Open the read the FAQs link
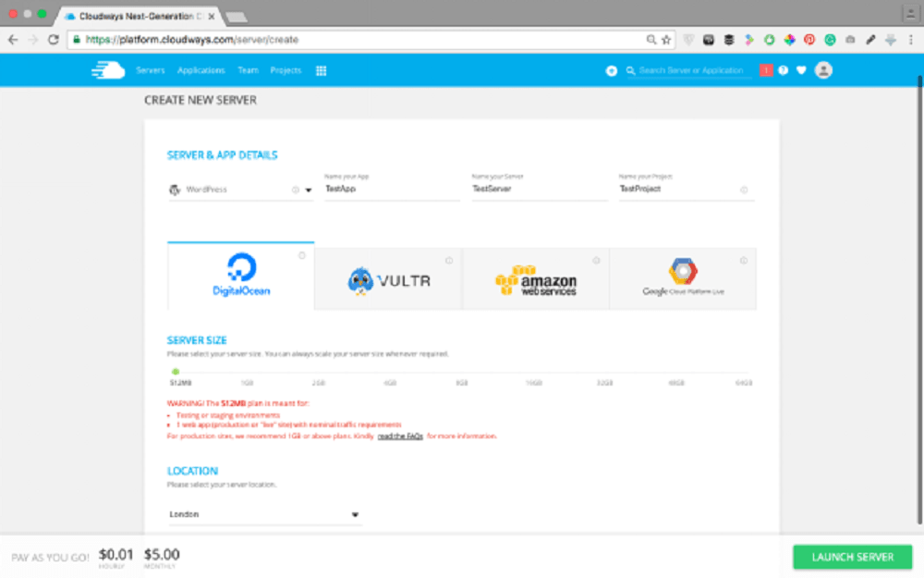This screenshot has height=578, width=924. pos(400,436)
